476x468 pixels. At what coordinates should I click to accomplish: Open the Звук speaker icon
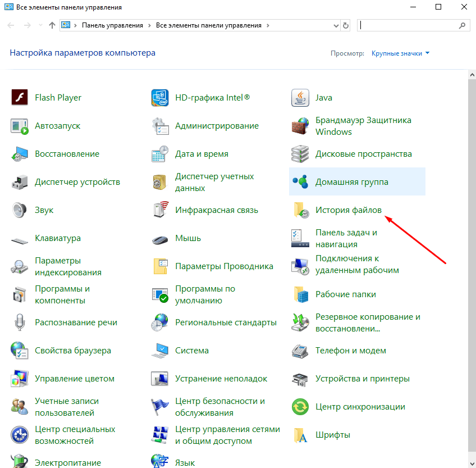coord(20,210)
